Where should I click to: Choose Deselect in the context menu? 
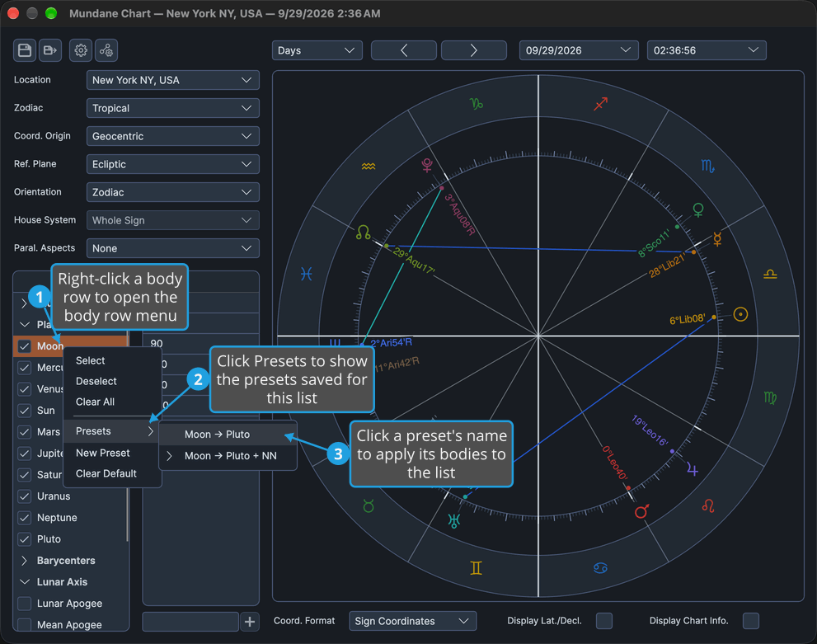click(x=111, y=382)
